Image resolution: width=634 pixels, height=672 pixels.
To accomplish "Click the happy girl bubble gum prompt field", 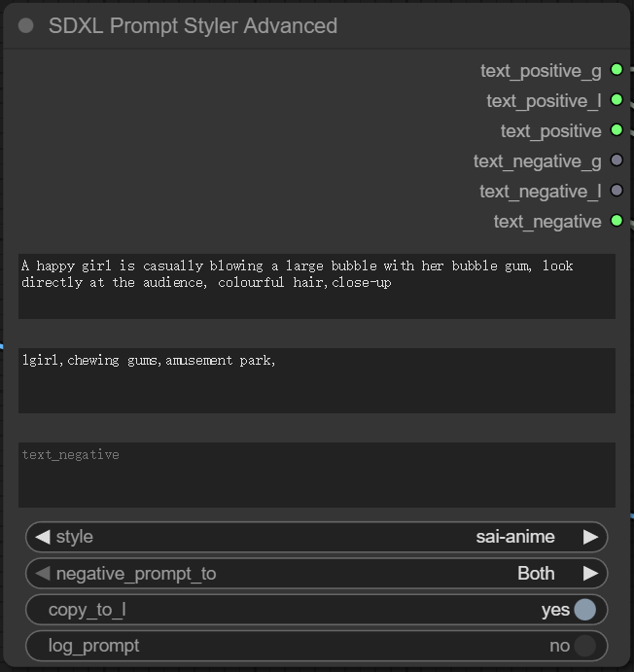I will pos(316,286).
